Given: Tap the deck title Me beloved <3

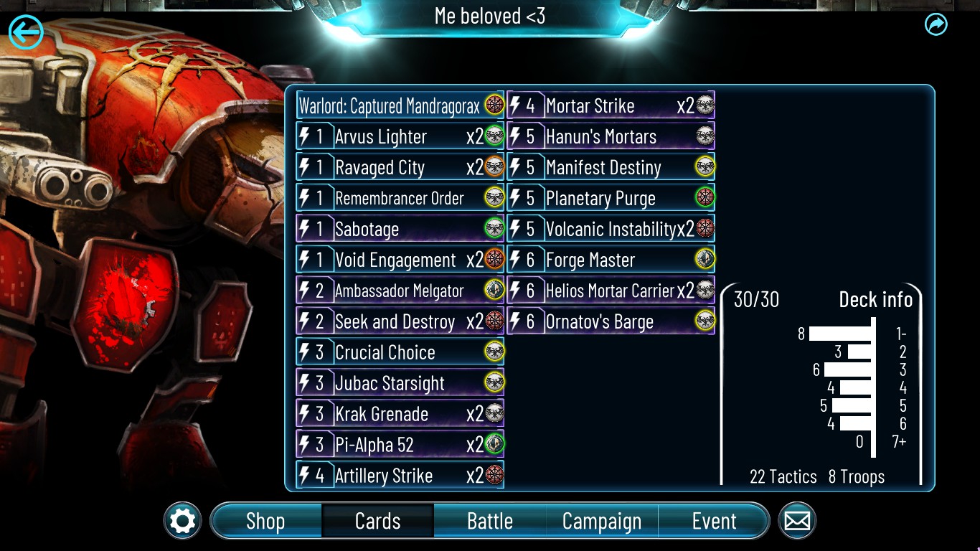Looking at the screenshot, I should click(490, 16).
